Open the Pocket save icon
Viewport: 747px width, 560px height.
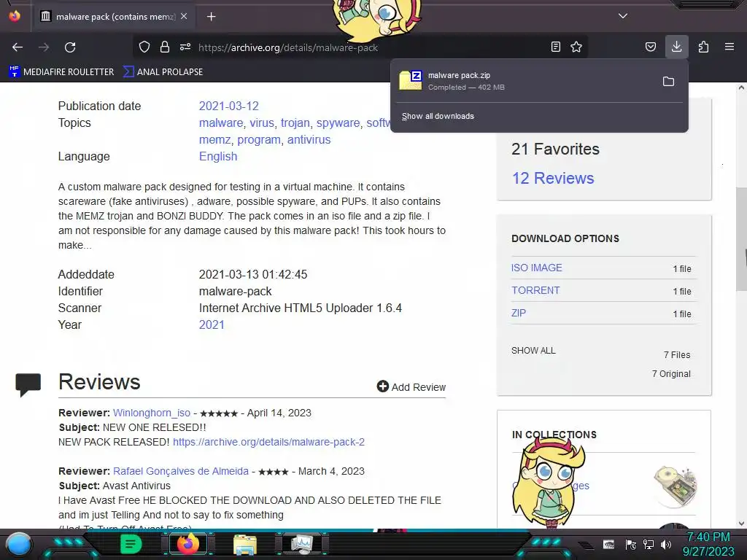(650, 47)
